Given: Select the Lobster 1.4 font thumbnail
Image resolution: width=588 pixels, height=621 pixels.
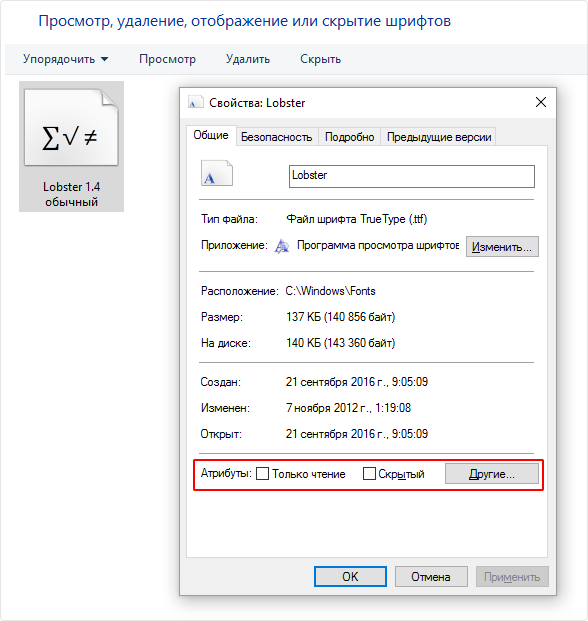Looking at the screenshot, I should click(x=71, y=147).
